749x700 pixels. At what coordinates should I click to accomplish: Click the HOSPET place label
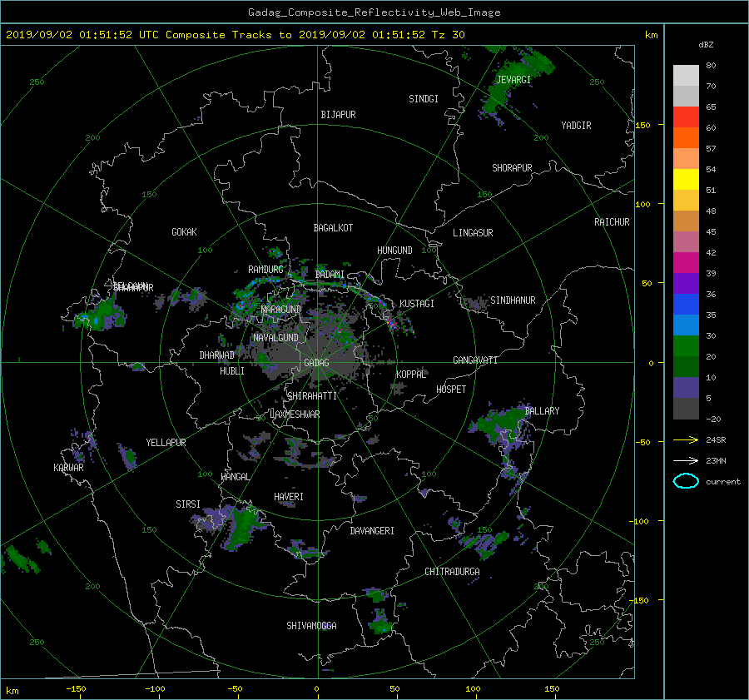(451, 390)
